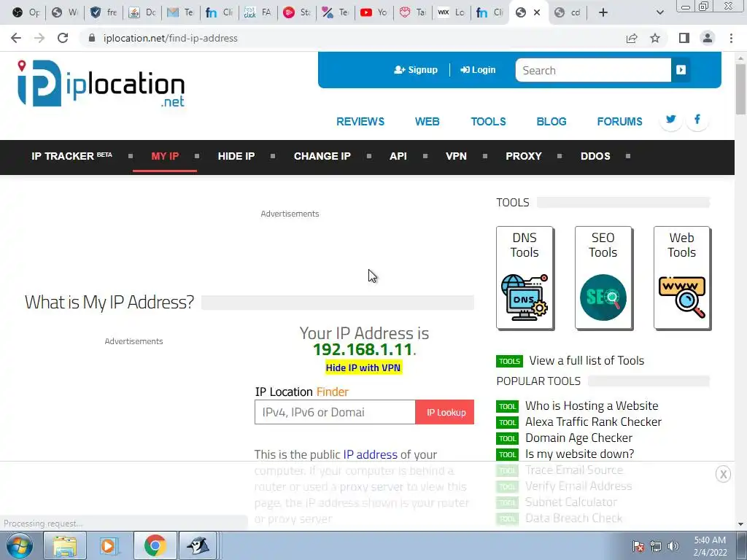Open the REVIEWS menu link
747x560 pixels.
click(360, 122)
